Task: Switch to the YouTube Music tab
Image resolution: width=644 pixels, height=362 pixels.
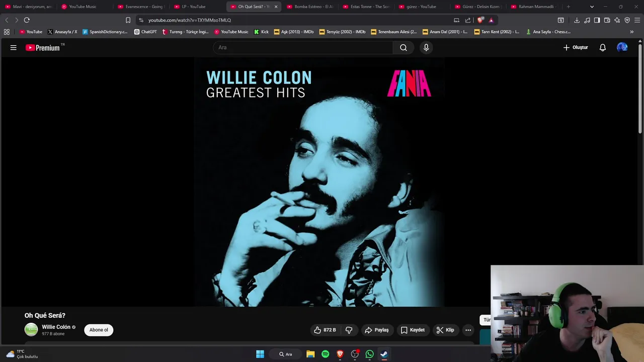Action: [86, 7]
